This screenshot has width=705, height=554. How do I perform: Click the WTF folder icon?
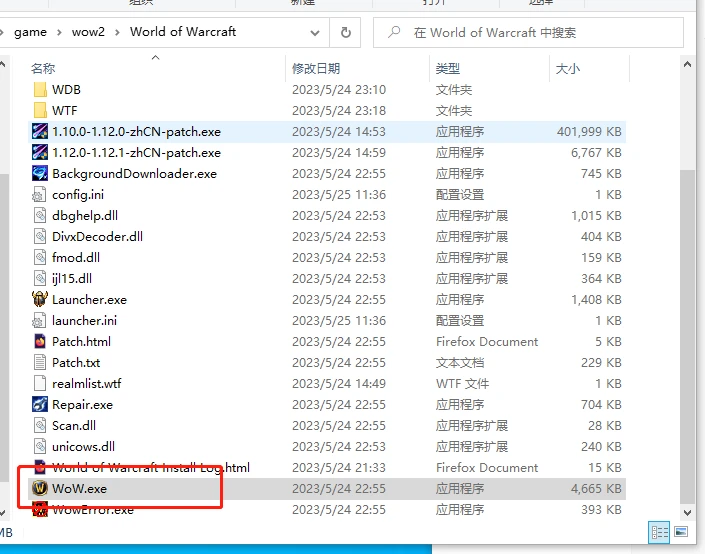point(40,111)
